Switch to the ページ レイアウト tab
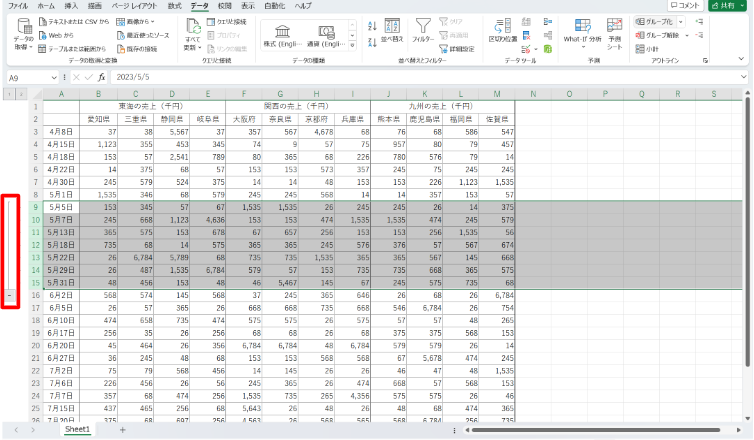This screenshot has width=754, height=440. pos(134,6)
